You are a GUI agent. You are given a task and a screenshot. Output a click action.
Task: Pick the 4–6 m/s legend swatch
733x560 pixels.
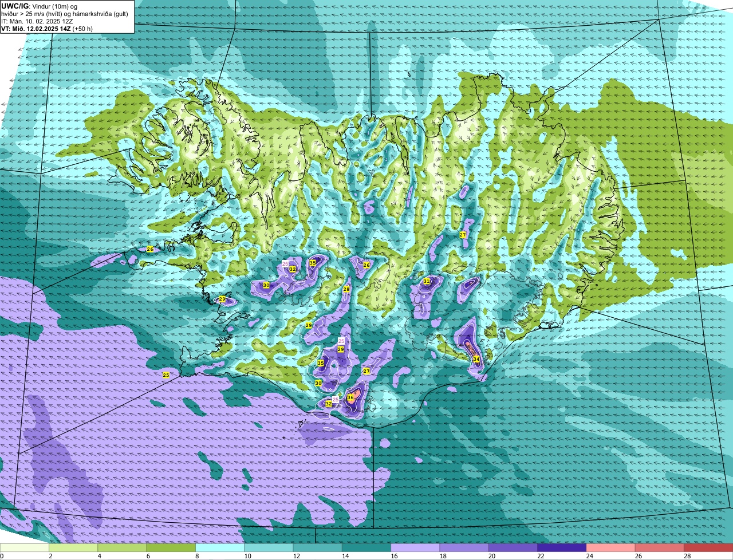tap(122, 547)
